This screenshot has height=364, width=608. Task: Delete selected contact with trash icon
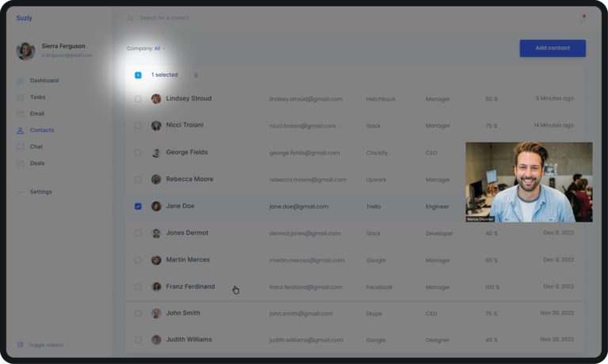[196, 75]
